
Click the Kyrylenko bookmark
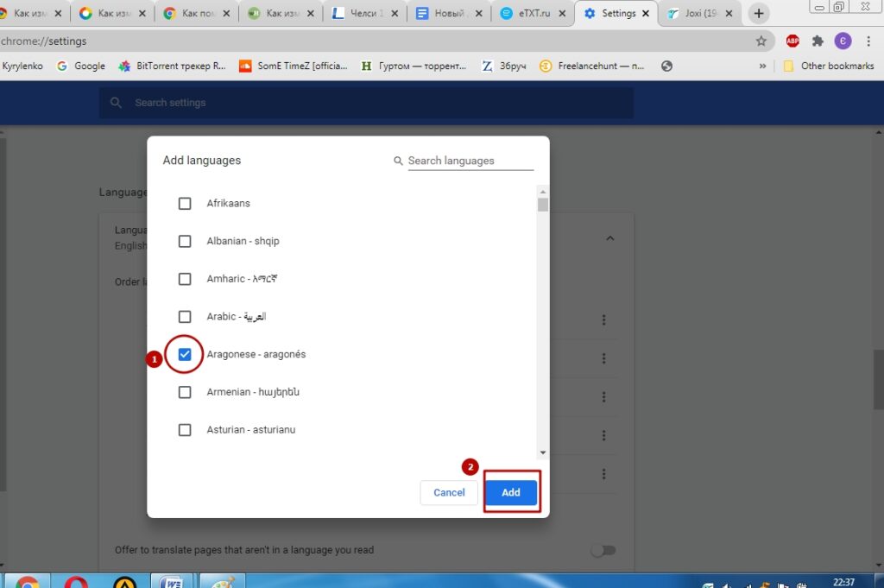point(22,66)
